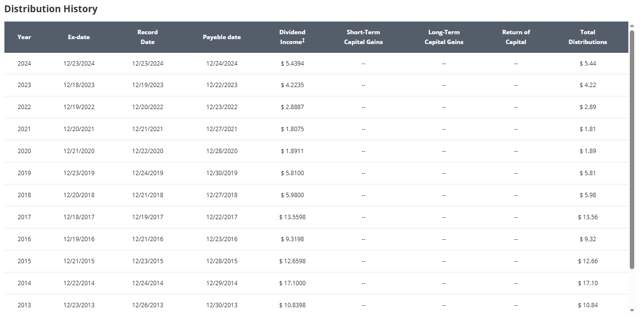The width and height of the screenshot is (644, 318).
Task: Click the 12/29/2014 payable date cell
Action: coord(222,283)
